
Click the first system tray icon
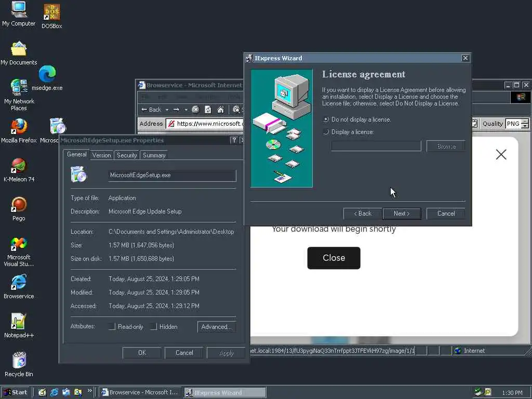click(478, 392)
